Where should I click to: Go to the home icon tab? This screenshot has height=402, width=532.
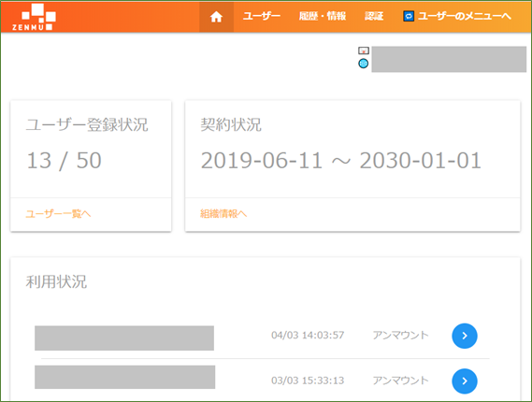tap(216, 17)
